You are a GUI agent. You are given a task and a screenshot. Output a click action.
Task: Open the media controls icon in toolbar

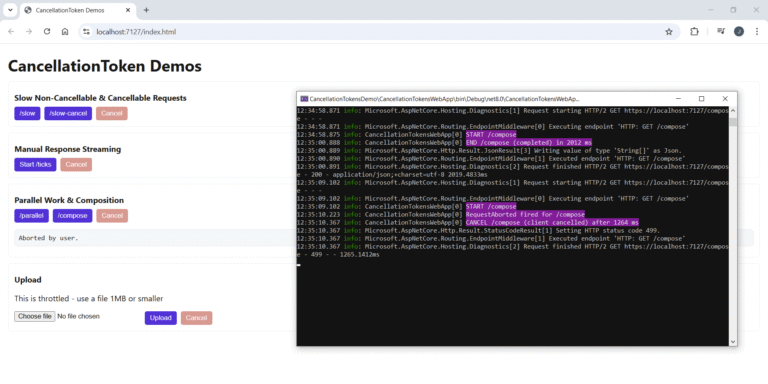point(720,32)
